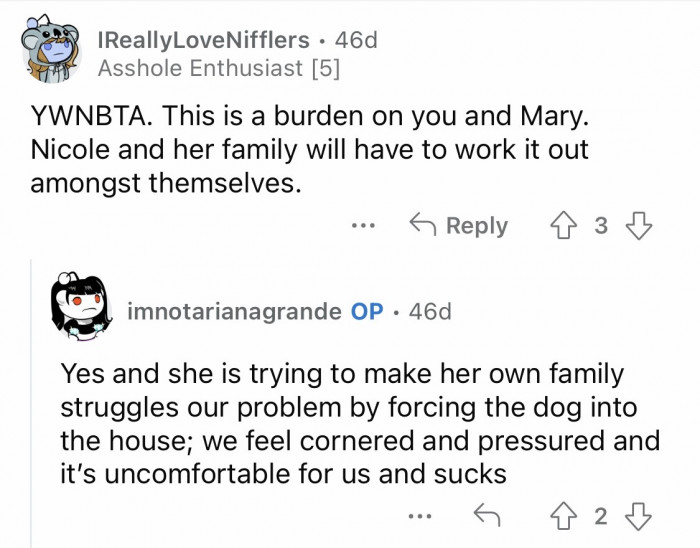Click the reply arrow on the OP's comment
Image resolution: width=700 pixels, height=548 pixels.
(485, 516)
